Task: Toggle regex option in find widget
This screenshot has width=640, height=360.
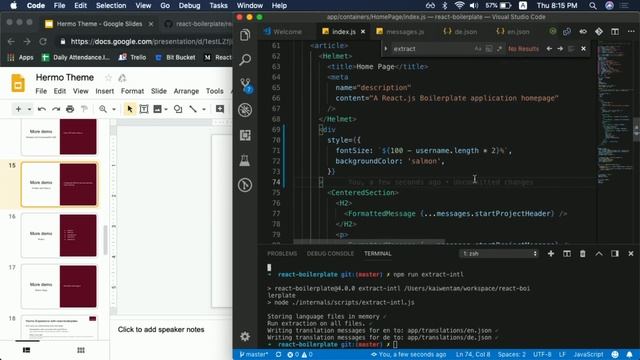Action: click(x=499, y=49)
